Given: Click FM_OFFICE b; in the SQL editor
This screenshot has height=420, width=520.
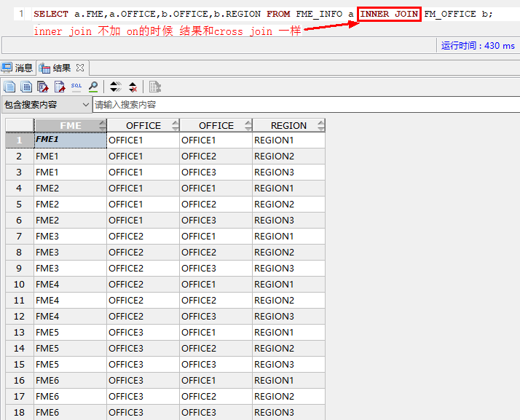Looking at the screenshot, I should [458, 14].
